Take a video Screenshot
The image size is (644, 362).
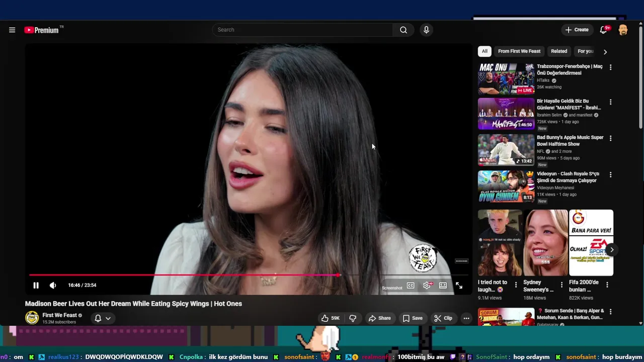point(392,288)
